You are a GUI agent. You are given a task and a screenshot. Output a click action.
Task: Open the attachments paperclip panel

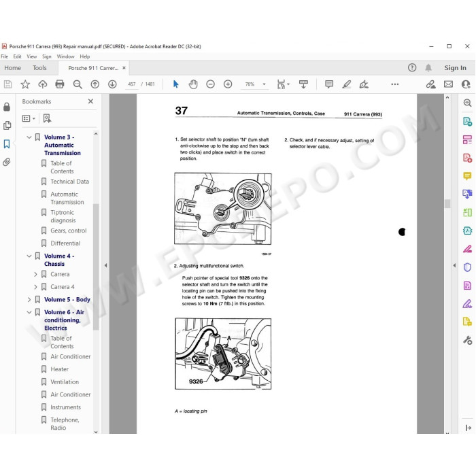point(7,162)
